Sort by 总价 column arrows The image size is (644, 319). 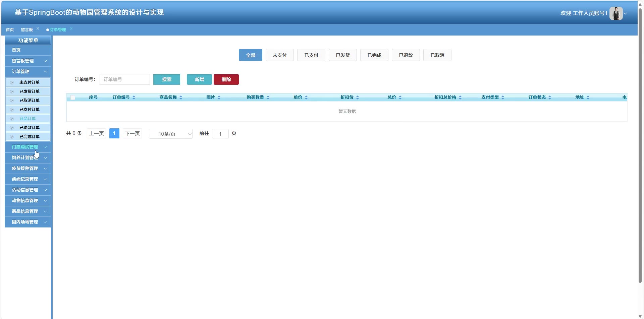400,98
